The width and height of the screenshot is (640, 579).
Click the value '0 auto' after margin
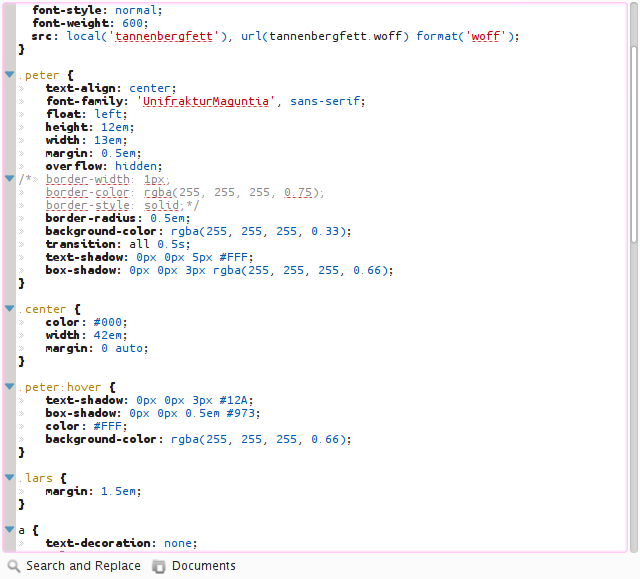coord(122,348)
